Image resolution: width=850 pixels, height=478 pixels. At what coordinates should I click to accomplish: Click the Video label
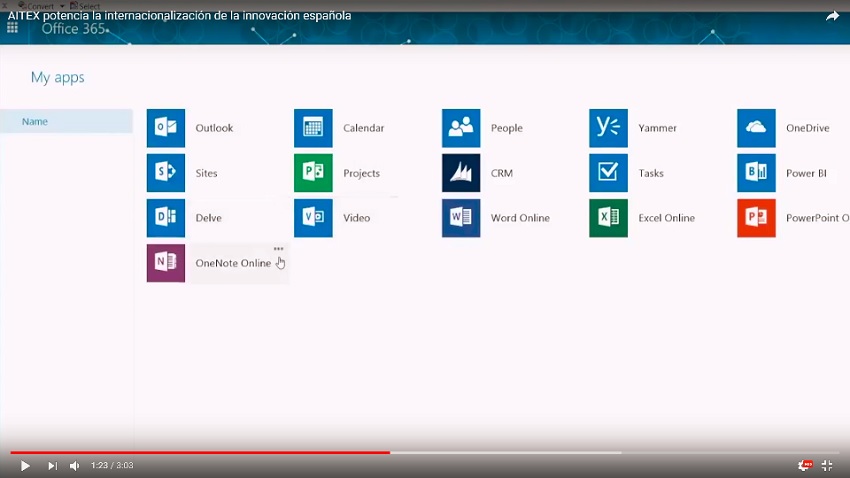(356, 218)
